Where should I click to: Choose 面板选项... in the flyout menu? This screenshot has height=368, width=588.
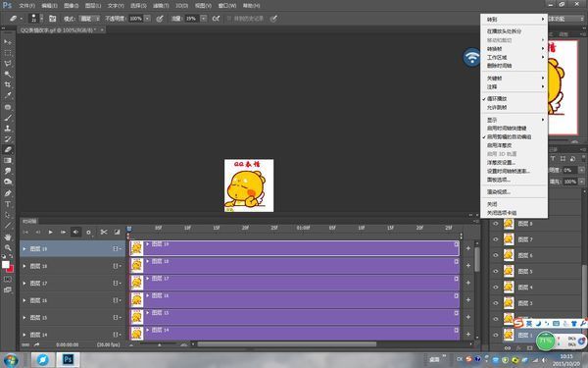[499, 180]
